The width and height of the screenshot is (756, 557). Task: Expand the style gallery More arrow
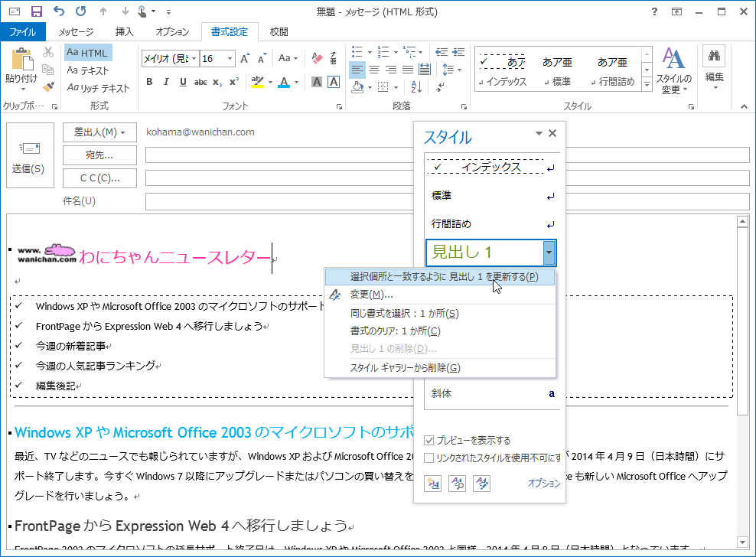coord(647,84)
